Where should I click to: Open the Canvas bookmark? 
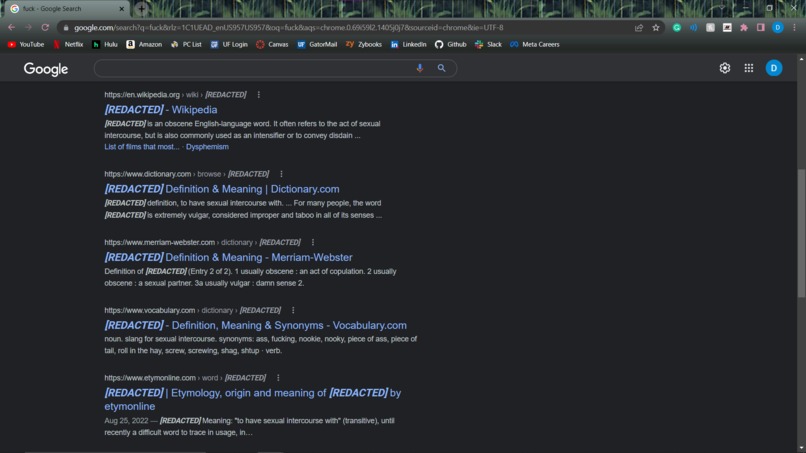click(272, 45)
